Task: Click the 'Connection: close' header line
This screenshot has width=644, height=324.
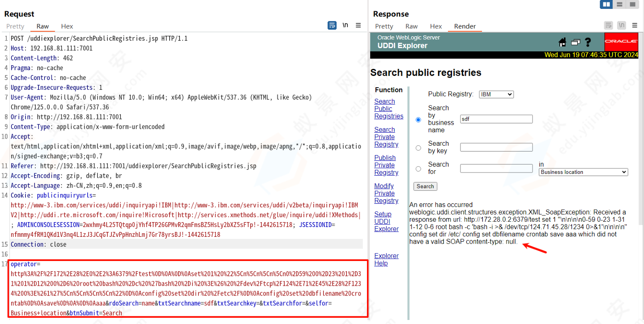Action: (38, 244)
